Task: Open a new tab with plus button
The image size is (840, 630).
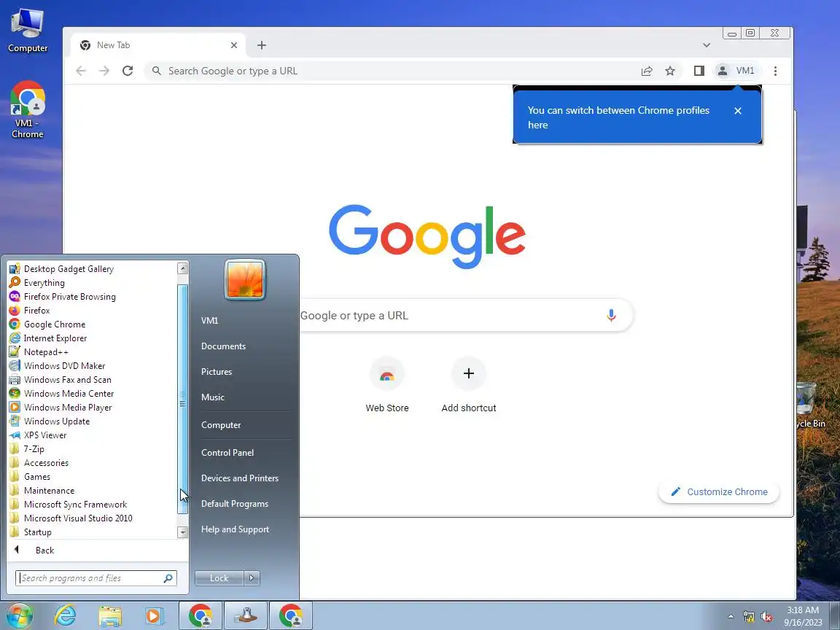Action: (262, 45)
